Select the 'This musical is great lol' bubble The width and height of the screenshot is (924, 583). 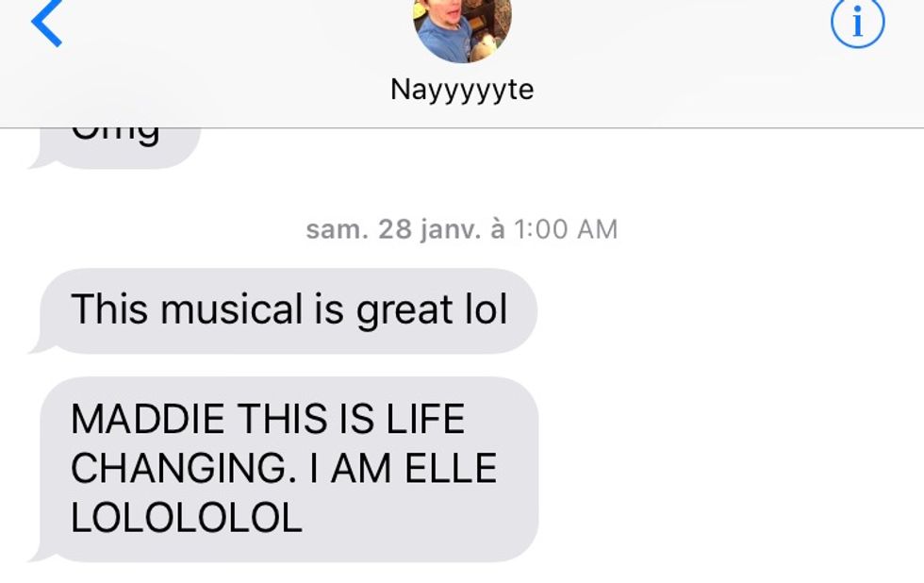pos(284,310)
